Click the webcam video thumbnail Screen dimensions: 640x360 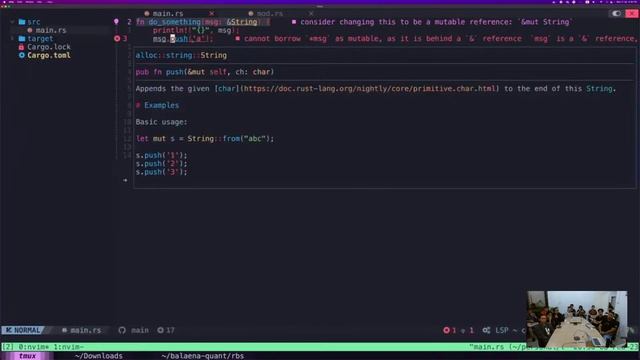[x=577, y=319]
